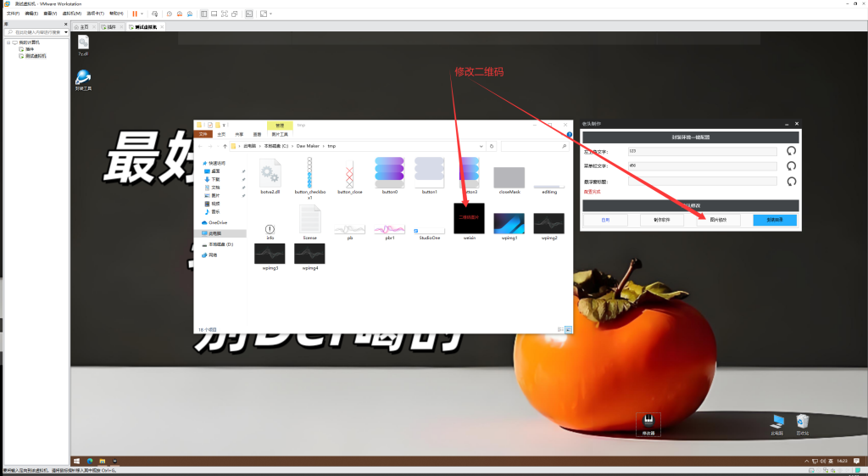Click the blue button in the config dialog
868x476 pixels.
(775, 221)
